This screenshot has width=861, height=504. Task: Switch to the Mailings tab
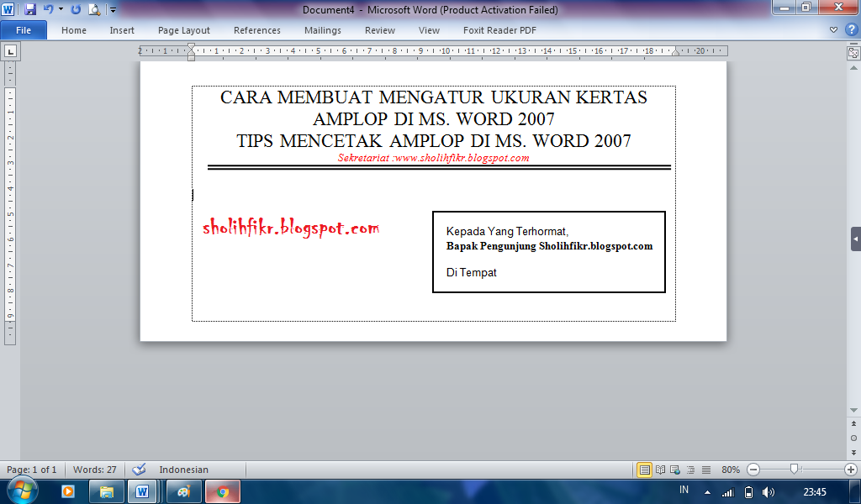pyautogui.click(x=323, y=30)
